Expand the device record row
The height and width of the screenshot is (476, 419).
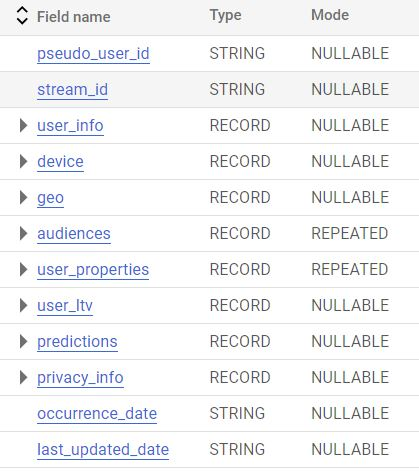[x=23, y=161]
